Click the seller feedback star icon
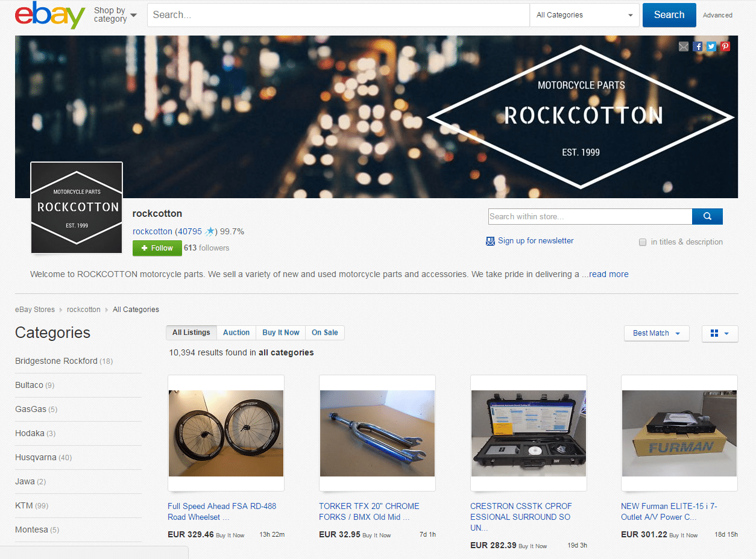Image resolution: width=756 pixels, height=559 pixels. [x=210, y=231]
